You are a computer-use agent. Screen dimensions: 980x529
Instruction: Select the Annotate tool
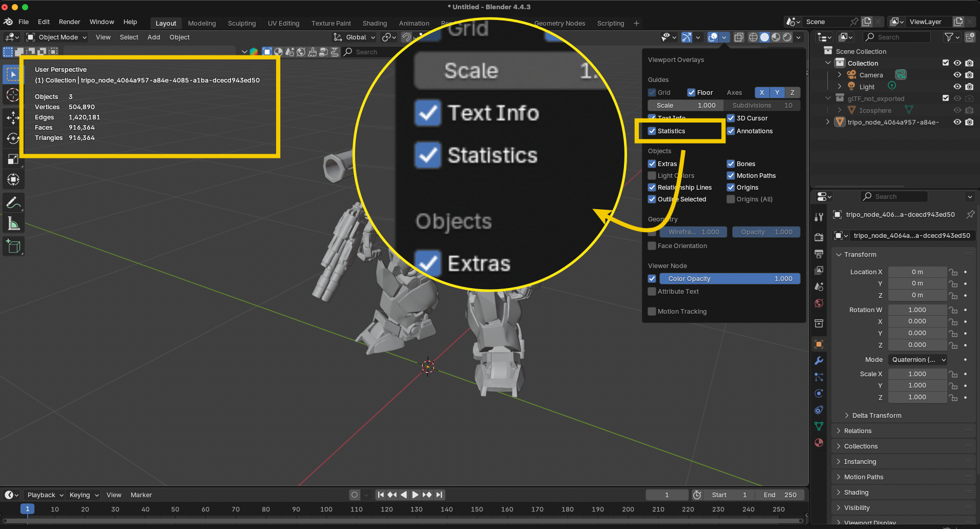pyautogui.click(x=13, y=202)
